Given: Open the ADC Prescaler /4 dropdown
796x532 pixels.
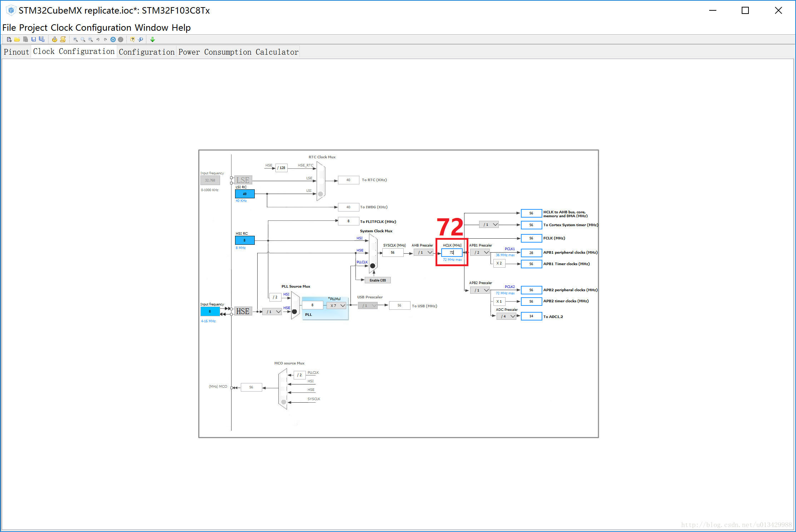Looking at the screenshot, I should pos(507,316).
